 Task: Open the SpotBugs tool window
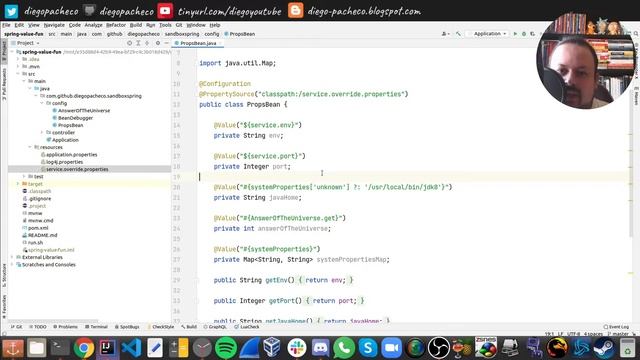[x=127, y=327]
